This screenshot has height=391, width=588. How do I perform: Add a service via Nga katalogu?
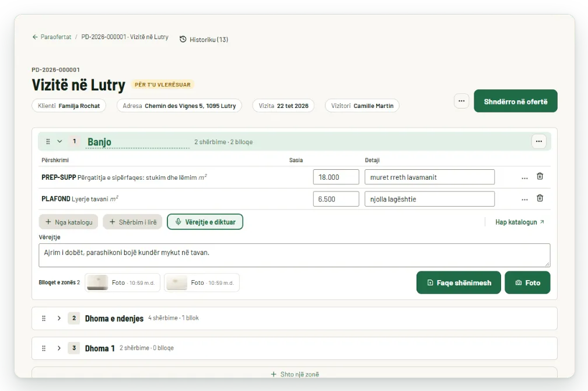[69, 222]
